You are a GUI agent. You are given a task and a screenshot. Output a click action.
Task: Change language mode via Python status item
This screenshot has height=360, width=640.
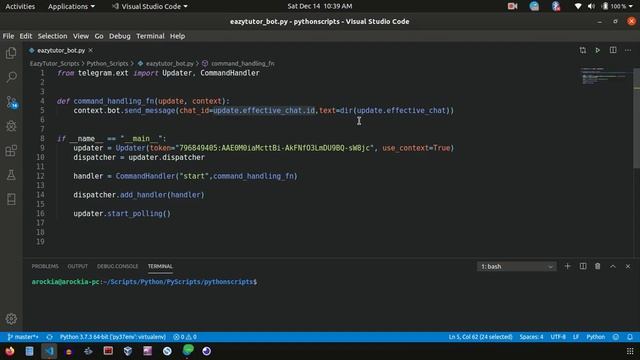[x=596, y=337]
